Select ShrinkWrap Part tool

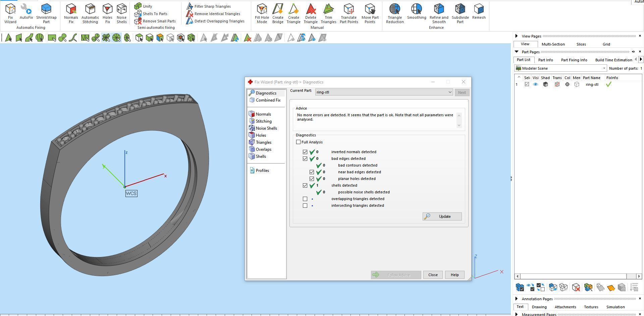tap(46, 13)
